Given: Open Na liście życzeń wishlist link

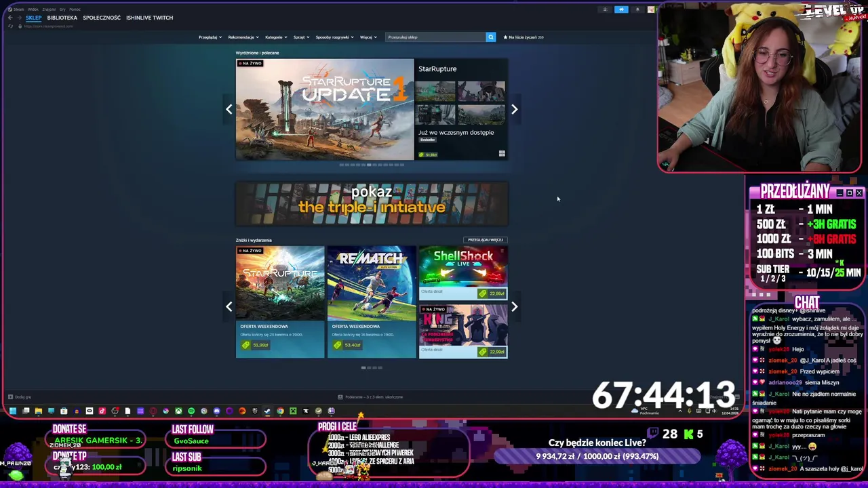Looking at the screenshot, I should (524, 37).
